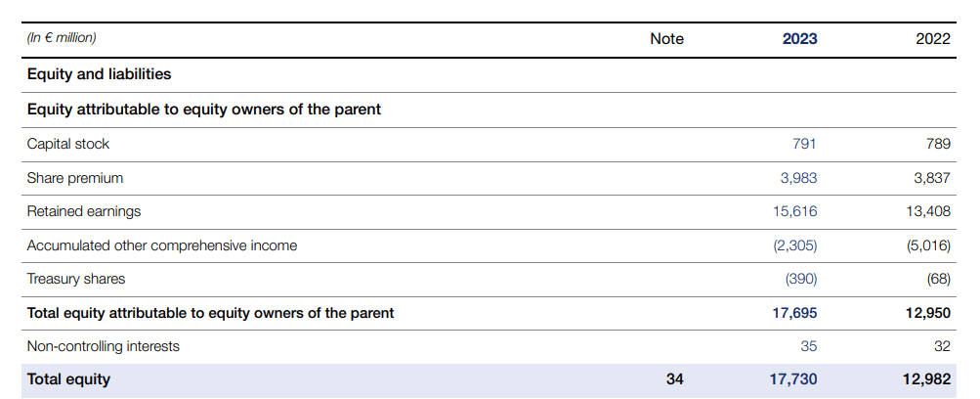Click the "Equity and liabilities" heading

pos(99,74)
